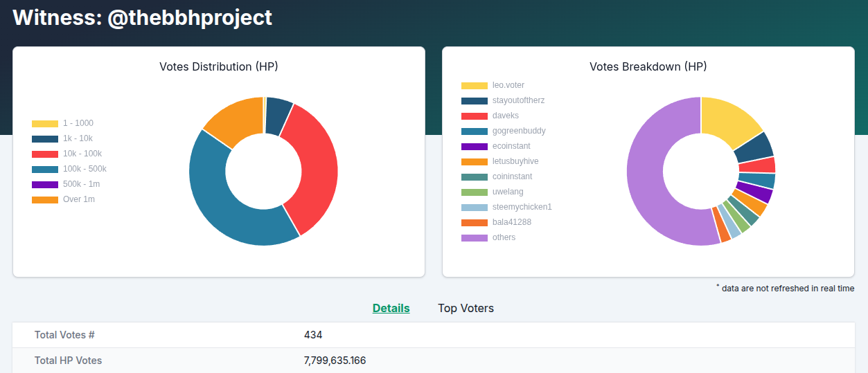
Task: Click the 'Total Votes #' row label
Action: click(64, 335)
